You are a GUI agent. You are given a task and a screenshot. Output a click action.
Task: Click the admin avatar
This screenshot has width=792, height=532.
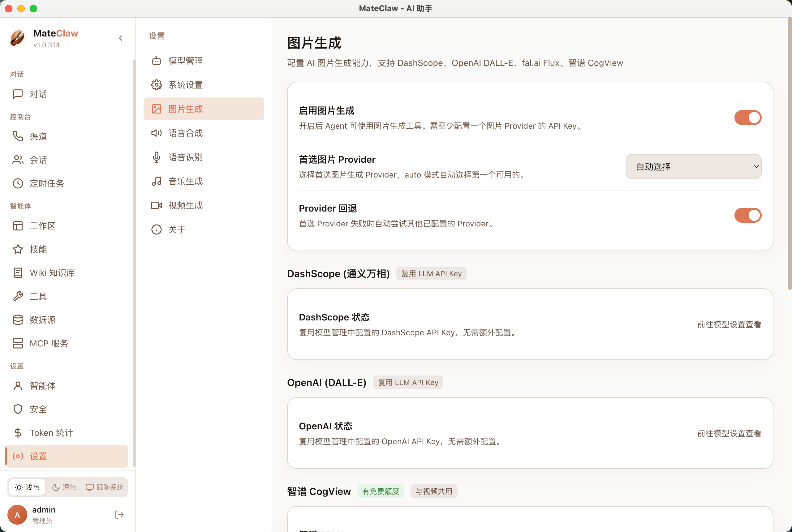click(17, 514)
